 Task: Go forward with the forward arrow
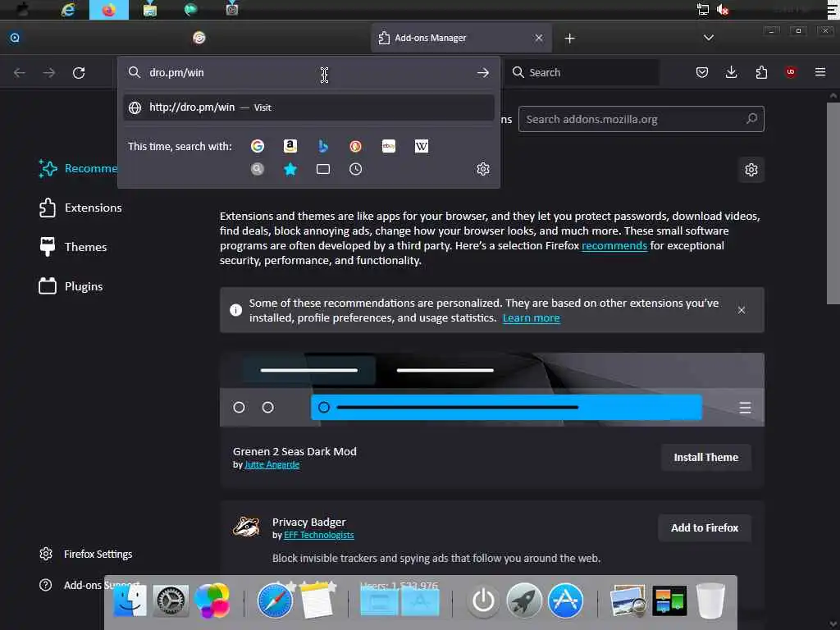click(x=48, y=73)
